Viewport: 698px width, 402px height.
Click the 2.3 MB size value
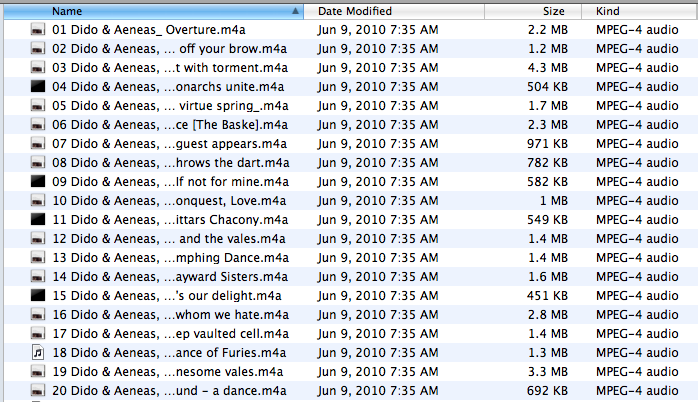point(548,125)
